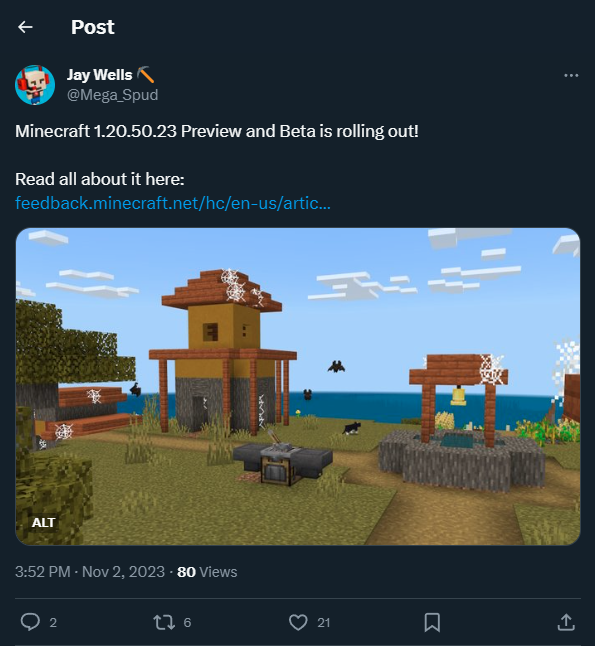Screen dimensions: 595x646
Task: Repost using the retweet arrows icon
Action: [164, 622]
